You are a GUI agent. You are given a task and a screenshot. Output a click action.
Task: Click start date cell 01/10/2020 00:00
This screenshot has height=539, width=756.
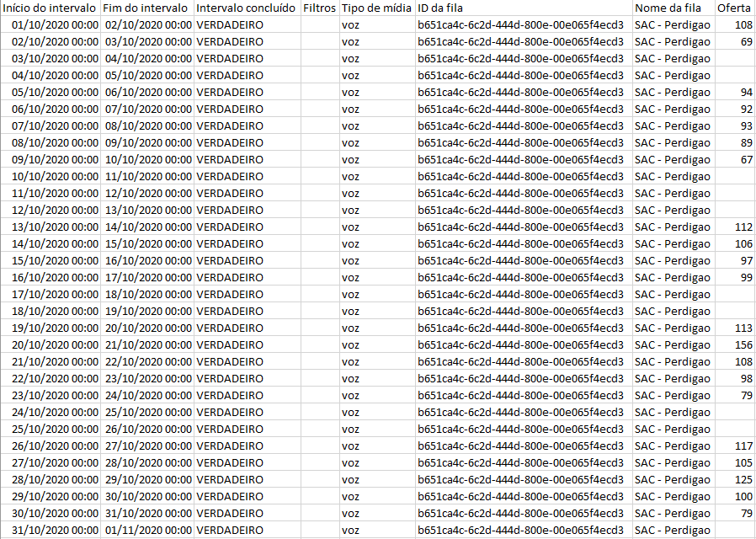click(51, 25)
